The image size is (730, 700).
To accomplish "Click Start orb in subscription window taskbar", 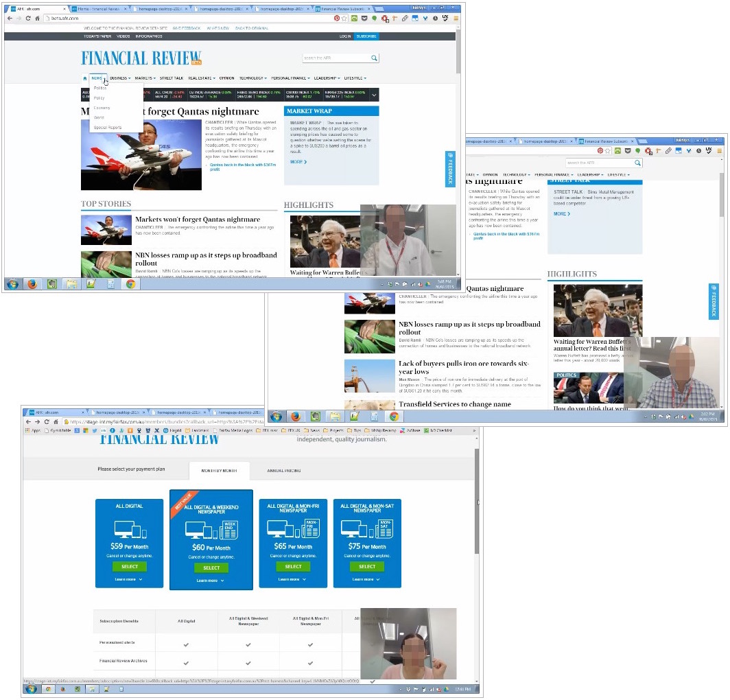I will [31, 688].
